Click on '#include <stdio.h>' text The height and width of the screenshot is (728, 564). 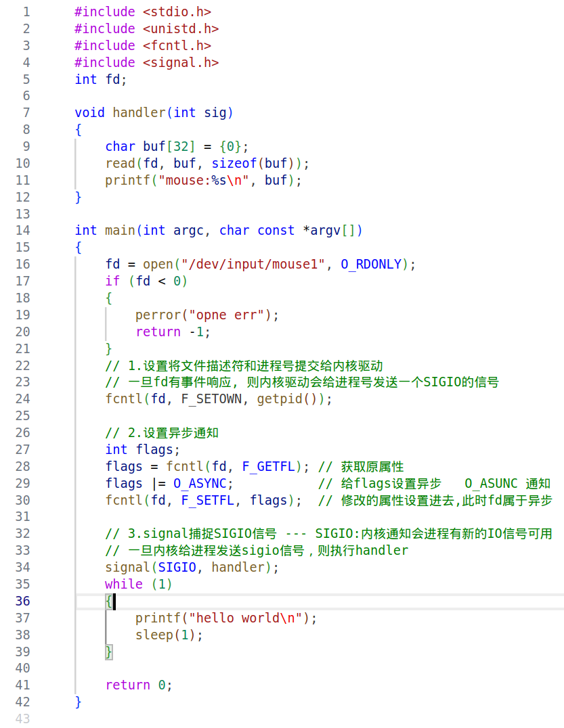pos(143,12)
